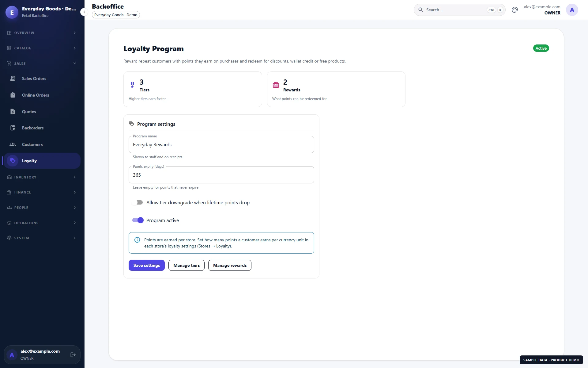Click the Points expiry days field

pyautogui.click(x=221, y=175)
